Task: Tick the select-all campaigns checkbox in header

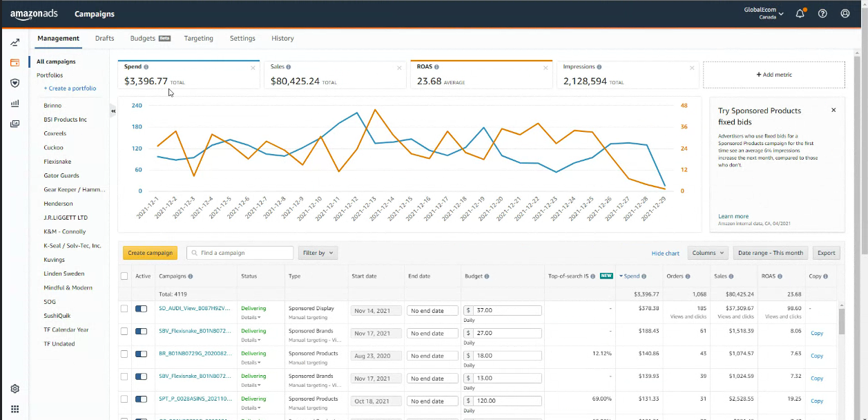Action: point(124,276)
